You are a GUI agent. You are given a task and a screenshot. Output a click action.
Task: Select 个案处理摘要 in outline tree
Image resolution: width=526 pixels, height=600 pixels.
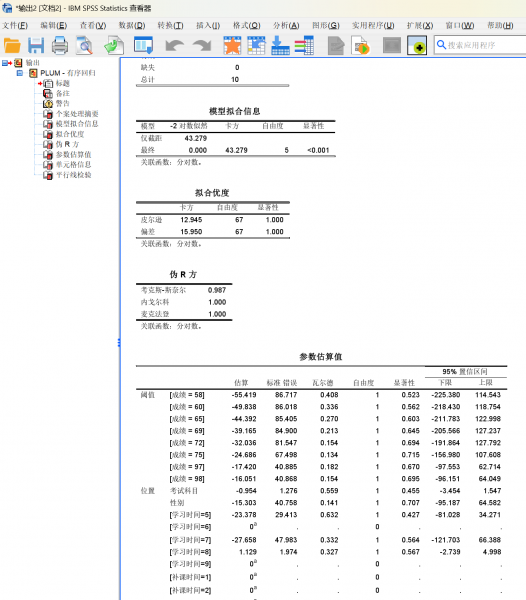(x=77, y=114)
